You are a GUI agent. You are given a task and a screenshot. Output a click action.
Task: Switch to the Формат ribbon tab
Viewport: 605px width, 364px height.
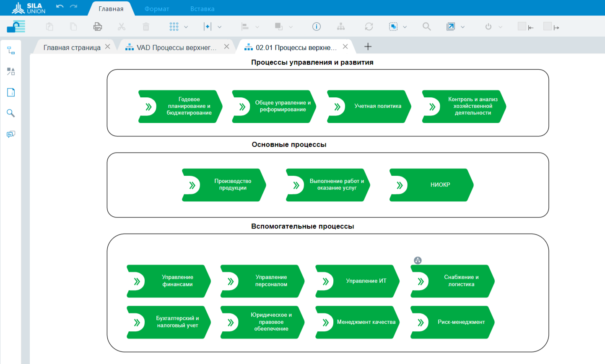(157, 9)
